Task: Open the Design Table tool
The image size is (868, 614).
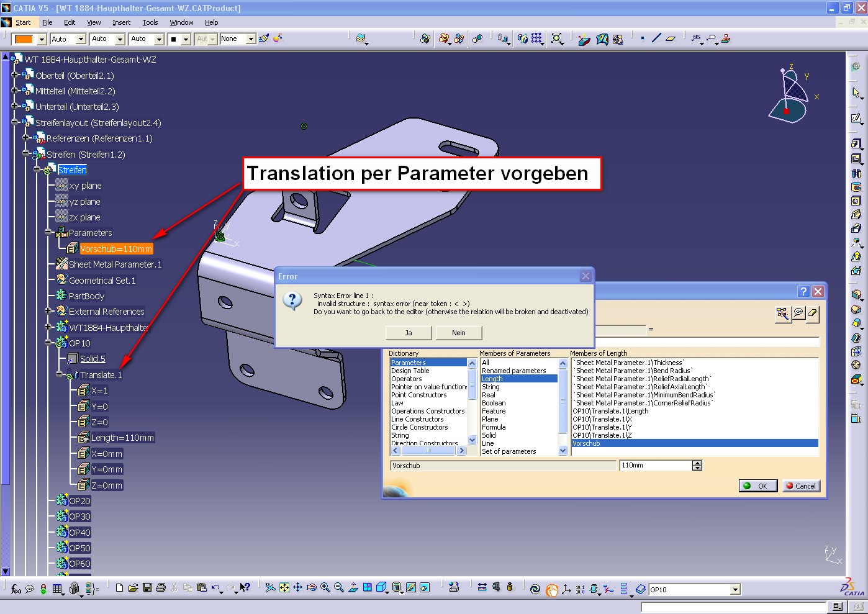Action: tap(57, 589)
